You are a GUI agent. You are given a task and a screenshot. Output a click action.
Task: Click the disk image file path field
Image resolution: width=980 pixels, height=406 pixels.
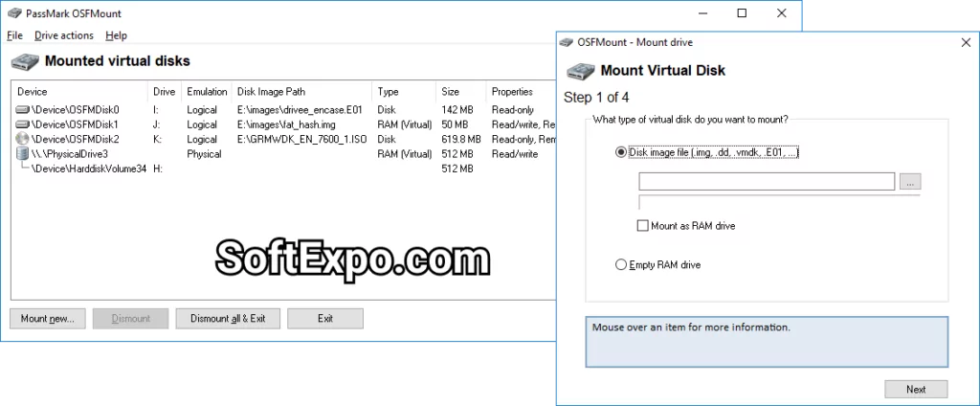(x=767, y=181)
